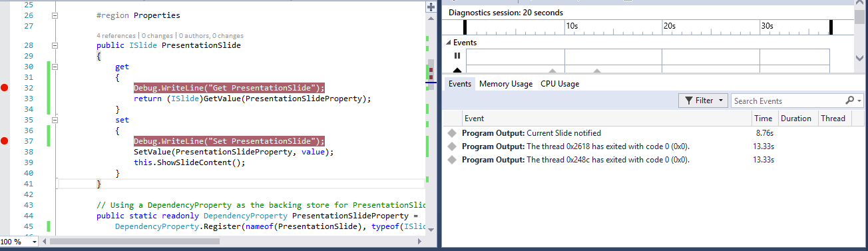The image size is (868, 251).
Task: Click the DependencyProperty.Register call on line 45
Action: pyautogui.click(x=270, y=227)
